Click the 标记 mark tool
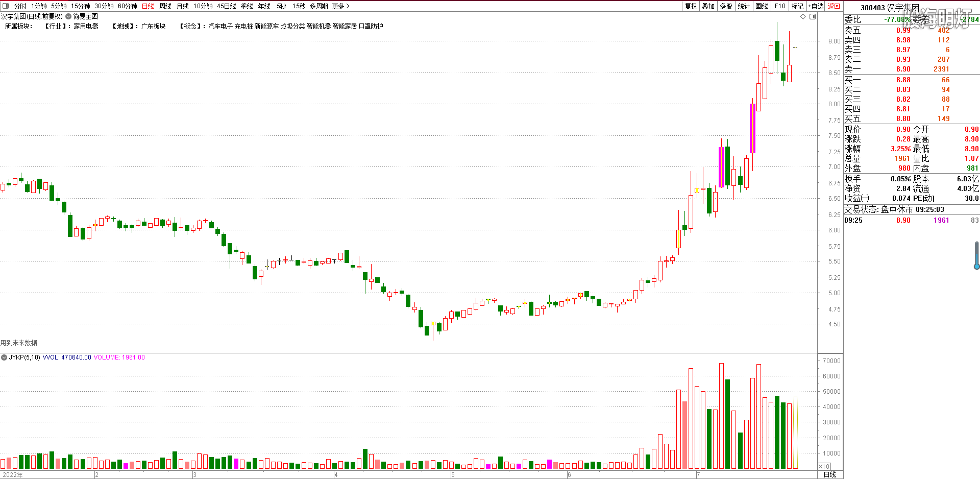Viewport: 980px width, 479px height. 797,6
